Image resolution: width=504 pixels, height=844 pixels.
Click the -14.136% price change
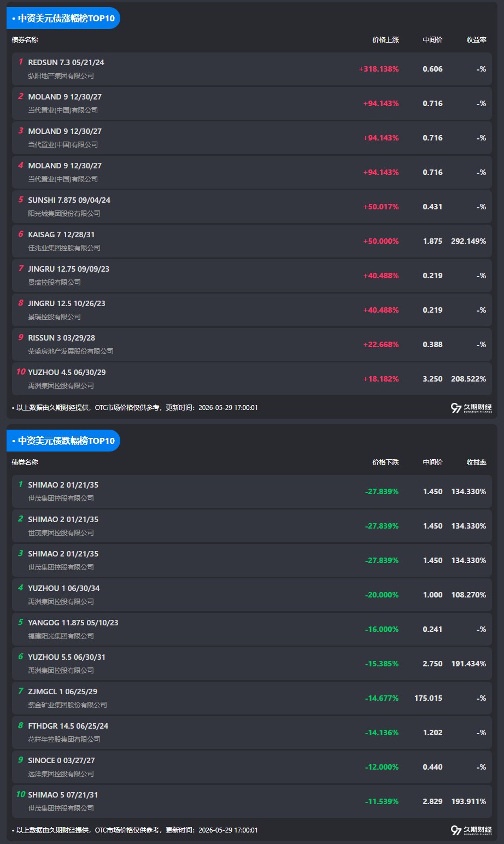(x=382, y=733)
